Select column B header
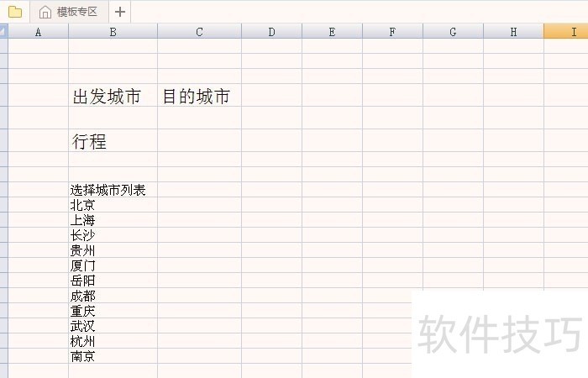 pos(113,32)
